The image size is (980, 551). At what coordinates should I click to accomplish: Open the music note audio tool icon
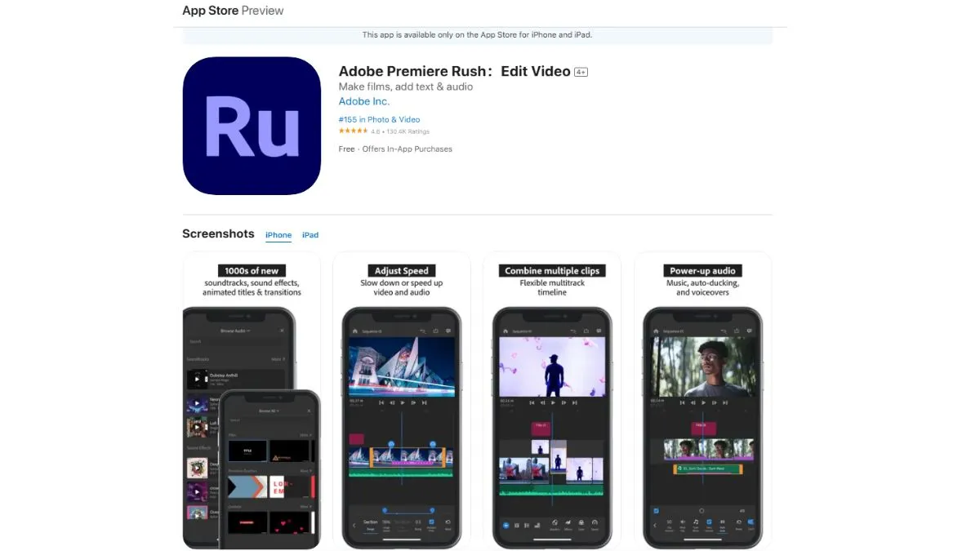[694, 522]
